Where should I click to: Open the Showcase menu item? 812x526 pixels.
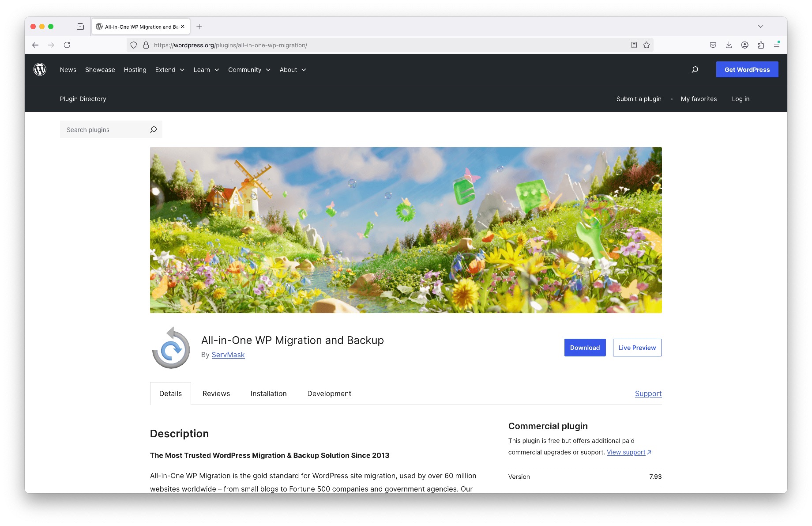click(x=100, y=70)
